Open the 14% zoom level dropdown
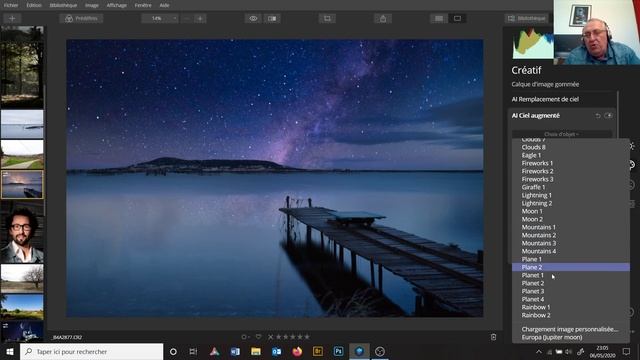The image size is (640, 360). coord(160,18)
